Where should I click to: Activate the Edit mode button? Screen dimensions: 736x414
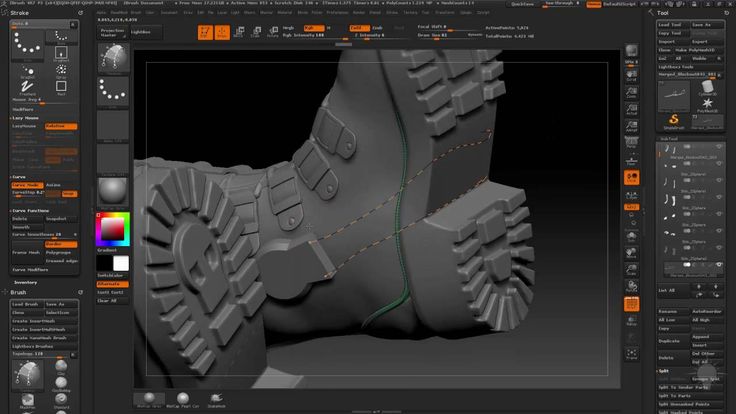pos(205,32)
